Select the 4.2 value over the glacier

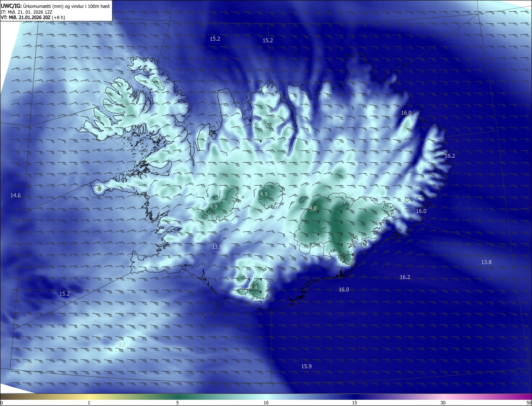(x=313, y=208)
